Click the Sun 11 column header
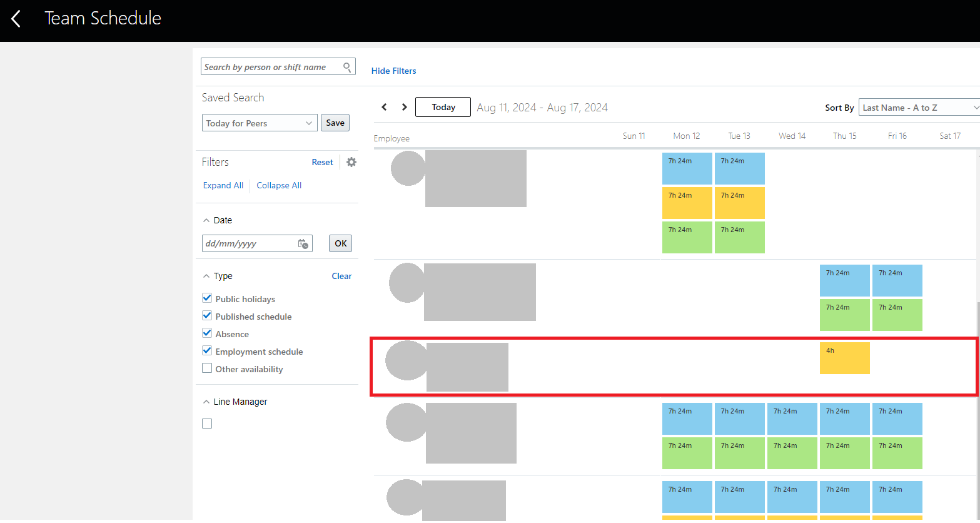Image resolution: width=980 pixels, height=523 pixels. (634, 136)
